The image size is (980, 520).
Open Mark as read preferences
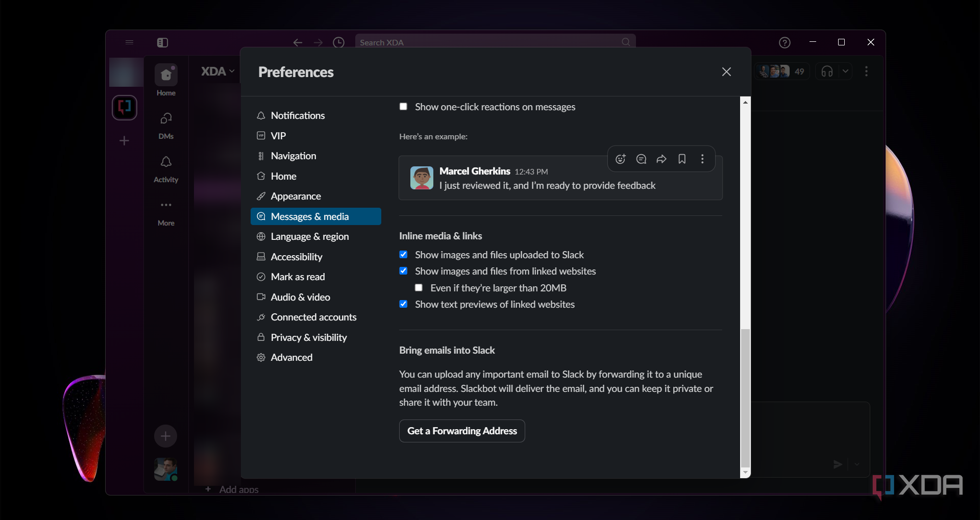316,277
